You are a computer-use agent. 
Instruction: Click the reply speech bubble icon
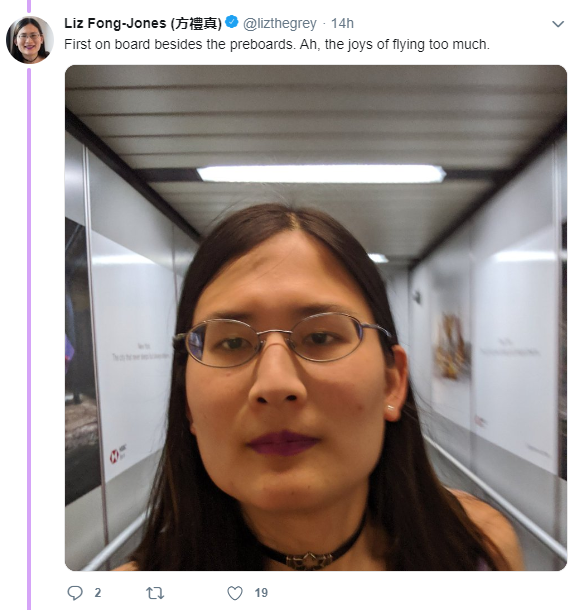coord(75,593)
